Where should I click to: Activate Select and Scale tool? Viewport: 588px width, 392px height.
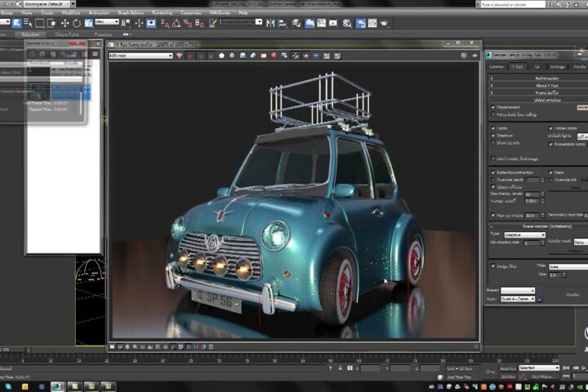(88, 23)
